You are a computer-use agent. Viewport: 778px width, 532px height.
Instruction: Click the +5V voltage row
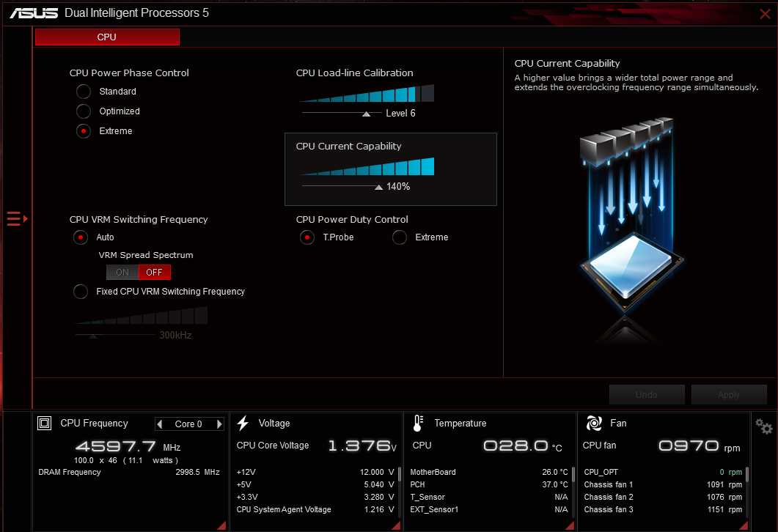315,484
